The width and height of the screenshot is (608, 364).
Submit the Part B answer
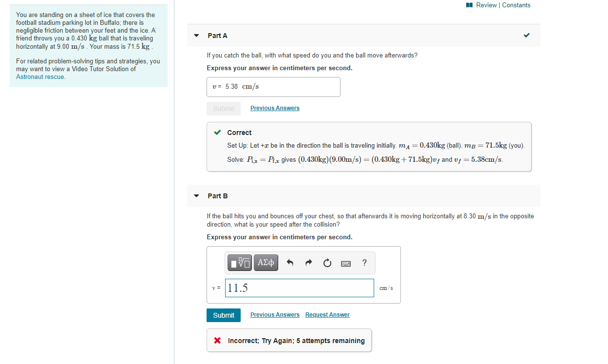(x=223, y=315)
